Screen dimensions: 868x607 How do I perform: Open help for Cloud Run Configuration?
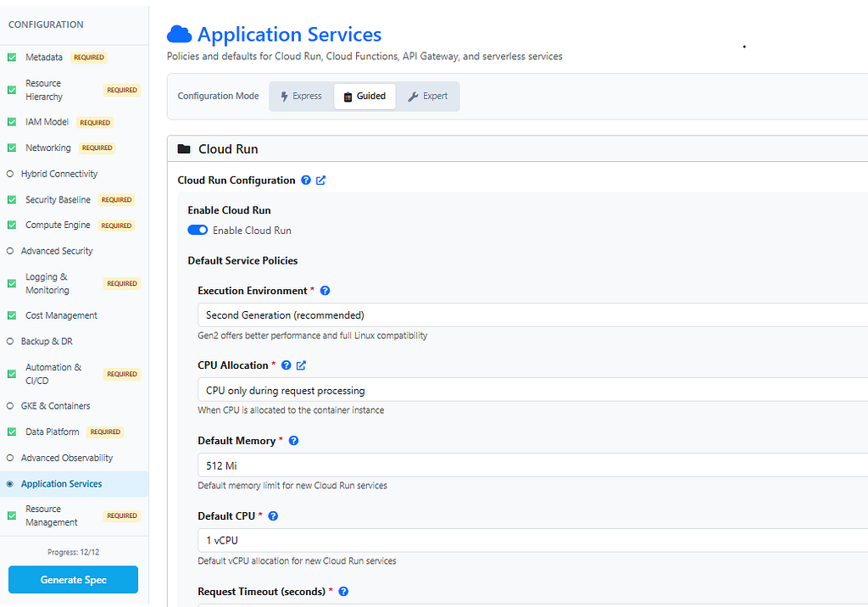305,180
